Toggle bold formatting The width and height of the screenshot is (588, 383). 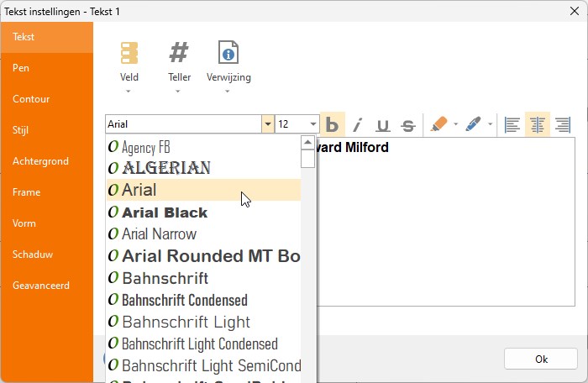tap(333, 124)
